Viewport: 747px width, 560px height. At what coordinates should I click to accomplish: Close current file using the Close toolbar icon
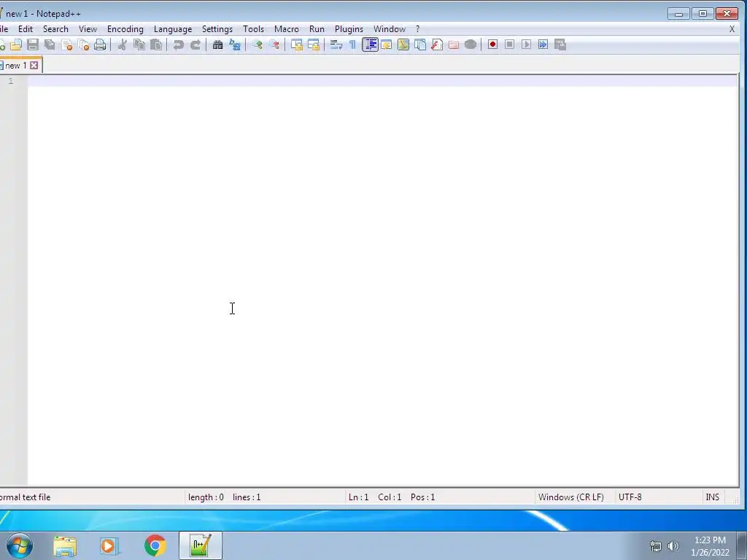[66, 44]
